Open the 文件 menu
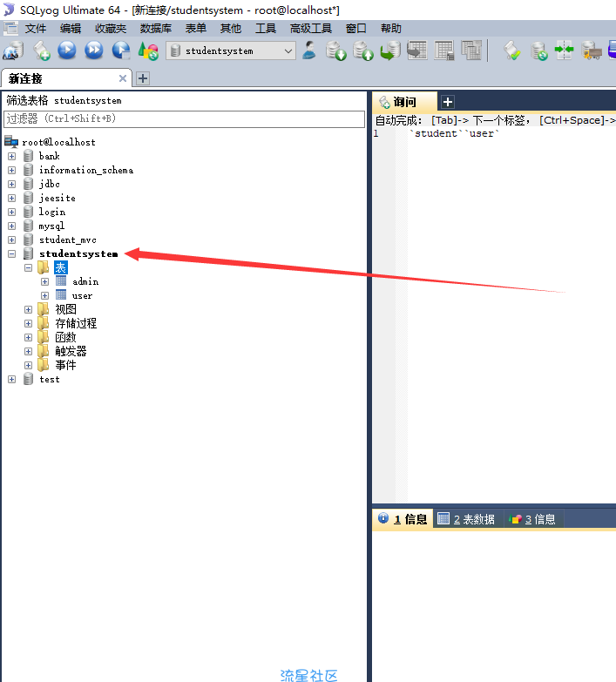616x682 pixels. pos(35,29)
